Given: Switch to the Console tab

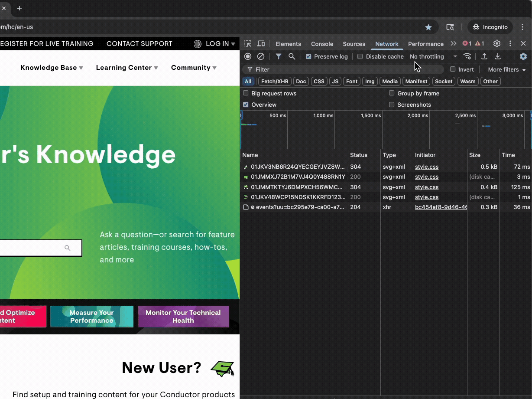Looking at the screenshot, I should click(x=322, y=44).
